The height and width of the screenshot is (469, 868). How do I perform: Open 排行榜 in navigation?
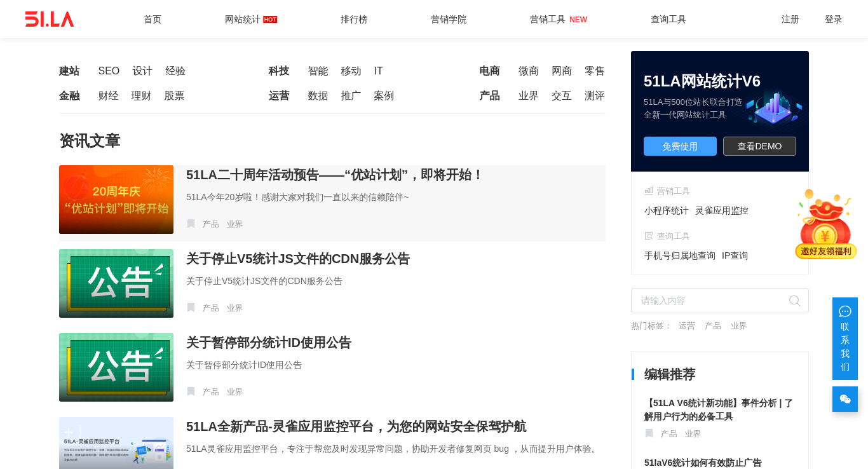[354, 19]
